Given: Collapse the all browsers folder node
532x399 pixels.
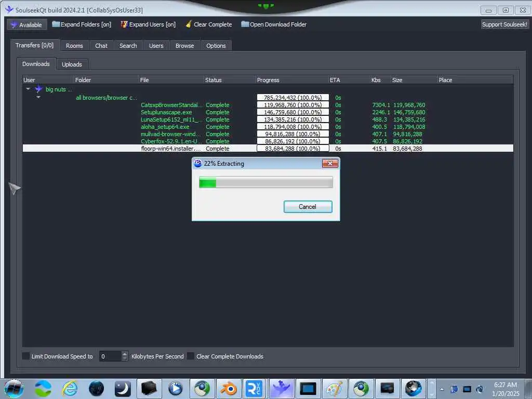Looking at the screenshot, I should point(38,97).
